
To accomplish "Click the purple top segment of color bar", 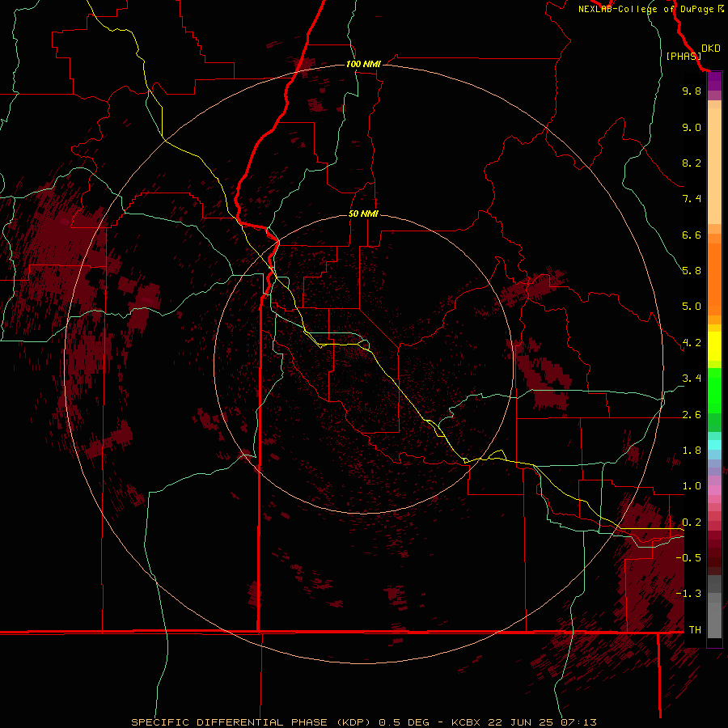I will [x=714, y=82].
